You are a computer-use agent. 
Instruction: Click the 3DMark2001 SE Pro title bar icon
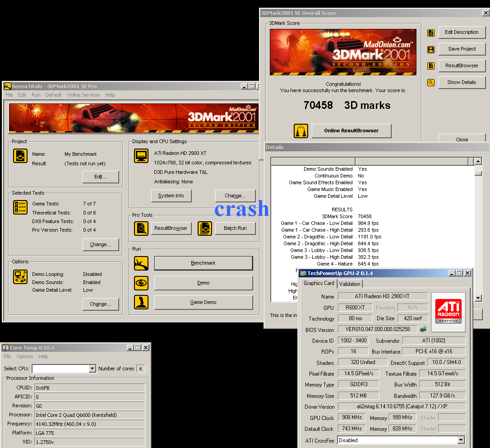point(8,86)
